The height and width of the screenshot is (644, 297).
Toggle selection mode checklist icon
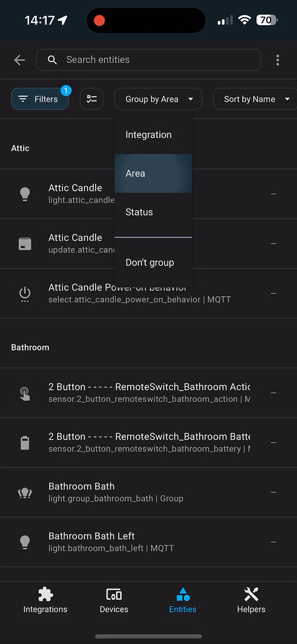pyautogui.click(x=92, y=99)
